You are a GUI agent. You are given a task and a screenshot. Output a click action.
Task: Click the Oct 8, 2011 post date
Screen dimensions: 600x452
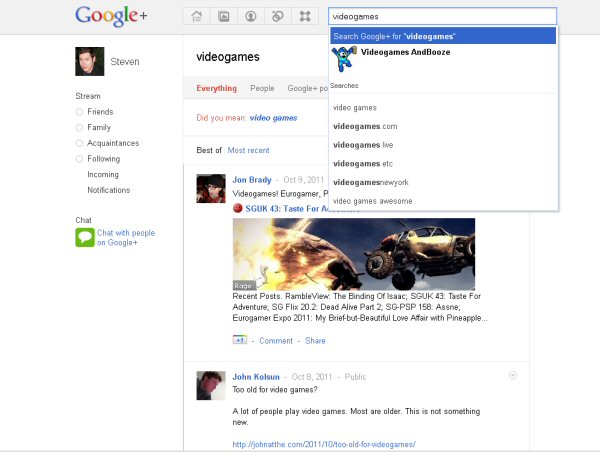(311, 377)
